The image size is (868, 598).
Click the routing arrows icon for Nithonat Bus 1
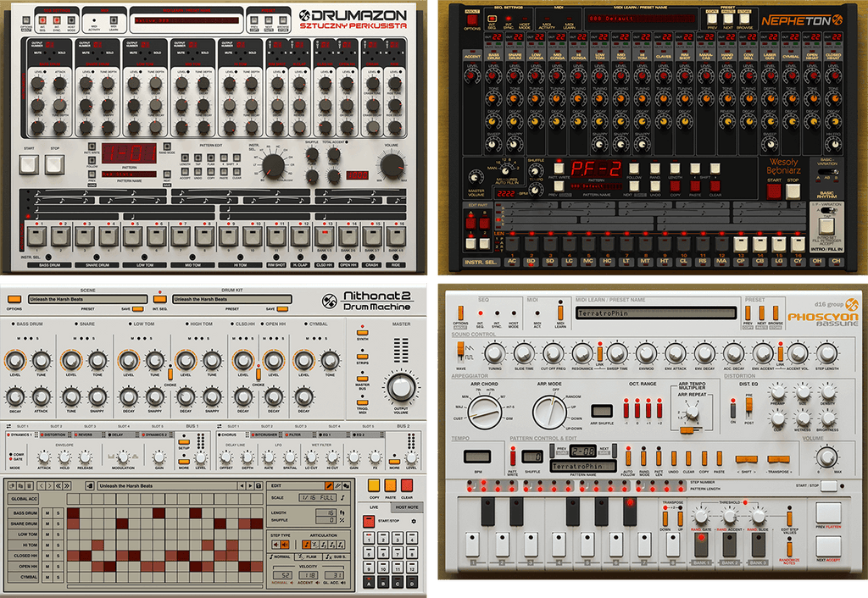pyautogui.click(x=8, y=427)
